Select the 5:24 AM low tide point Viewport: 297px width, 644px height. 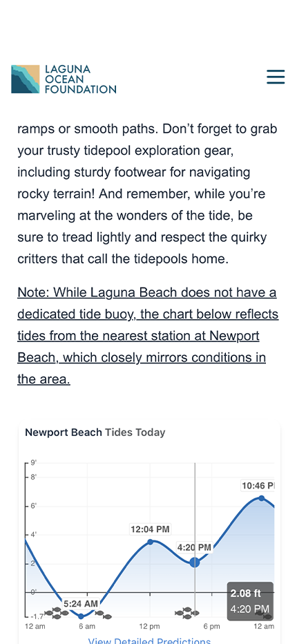coord(81,616)
